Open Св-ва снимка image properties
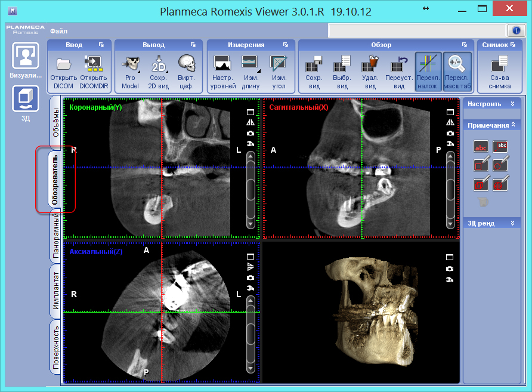532x392 pixels. coord(499,72)
